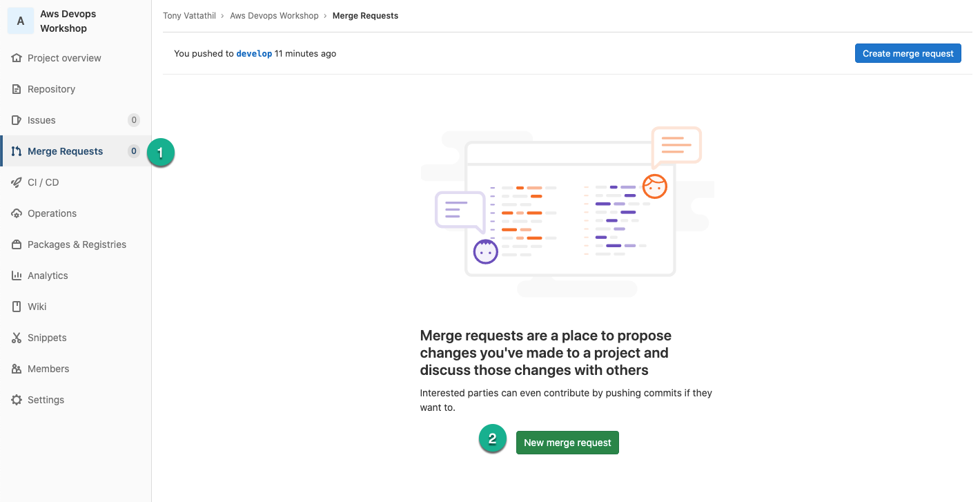
Task: Click the Operations cloud gear icon
Action: pos(17,213)
